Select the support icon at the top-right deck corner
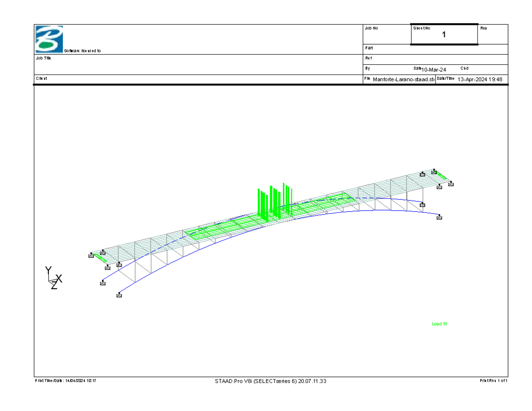 tap(434, 172)
